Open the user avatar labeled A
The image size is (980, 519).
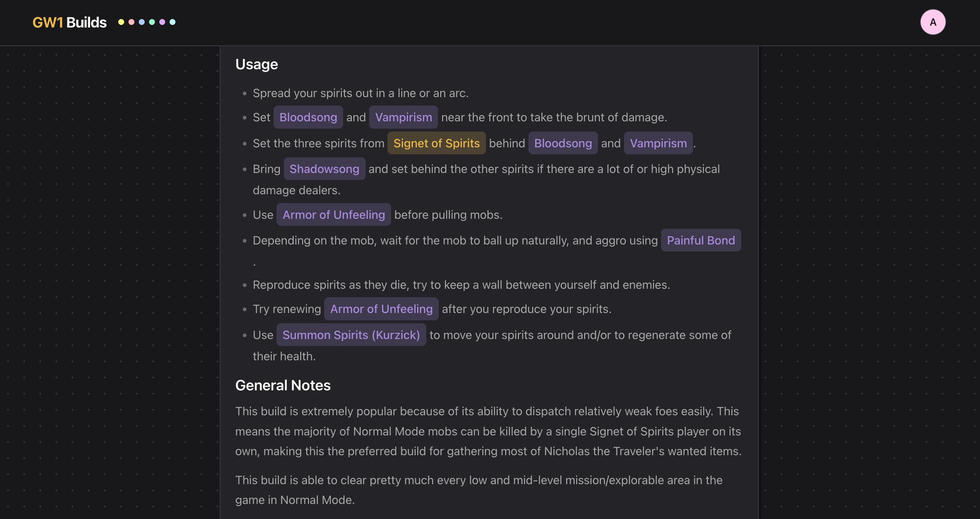932,22
